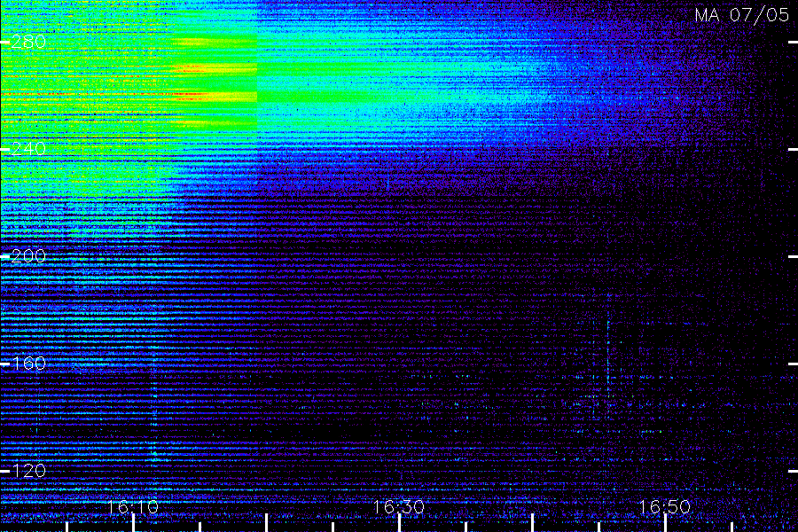Click the 200 frequency axis label
This screenshot has width=798, height=532.
point(28,255)
